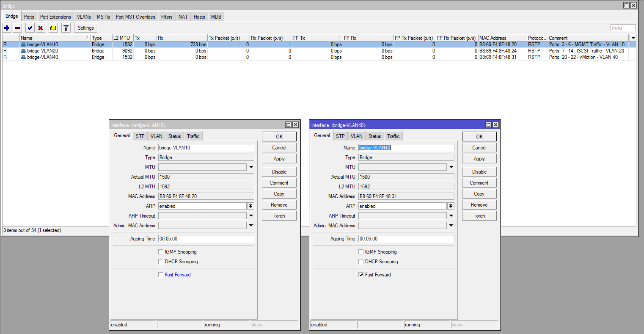Open the funnel Filter icon
This screenshot has width=644, height=334.
pos(66,28)
